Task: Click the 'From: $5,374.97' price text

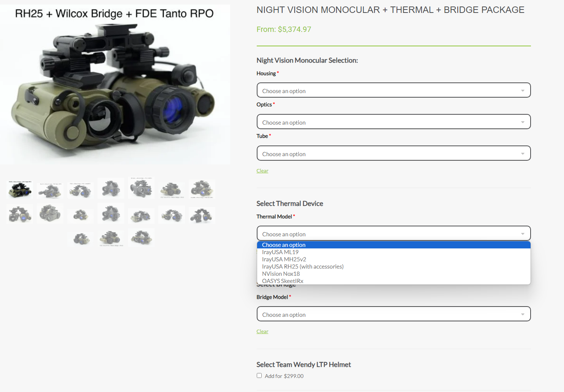Action: pos(284,29)
